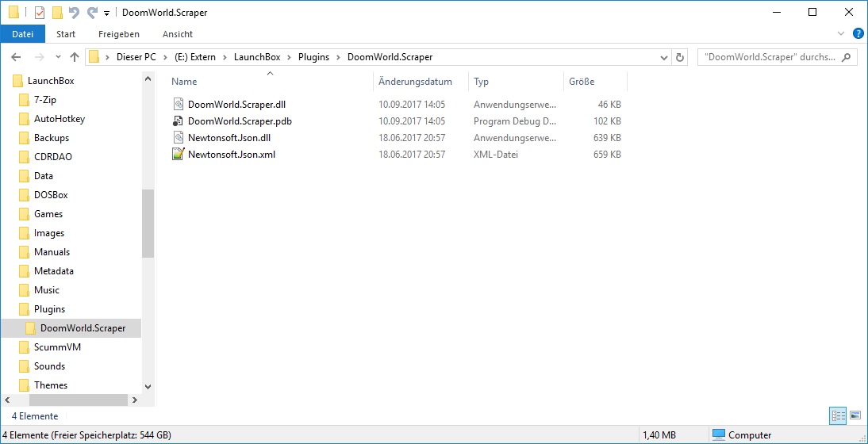Select the AutoHotkey folder in the tree
Image resolution: width=868 pixels, height=444 pixels.
point(60,119)
